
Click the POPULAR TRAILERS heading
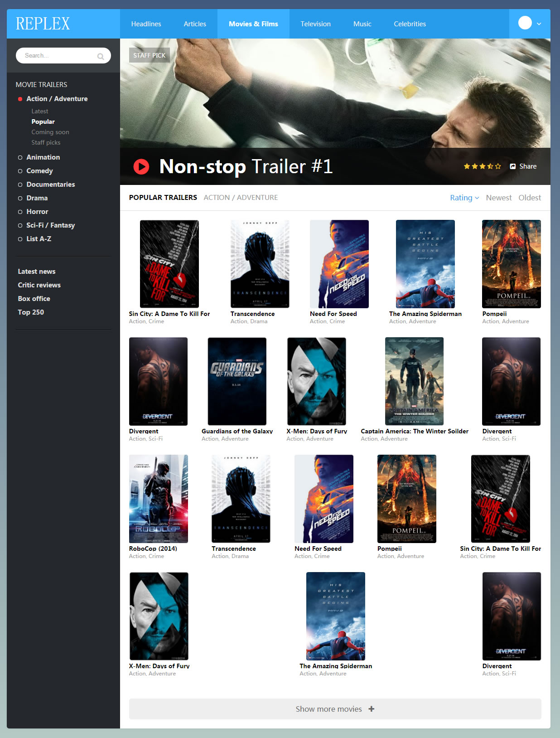click(x=163, y=198)
